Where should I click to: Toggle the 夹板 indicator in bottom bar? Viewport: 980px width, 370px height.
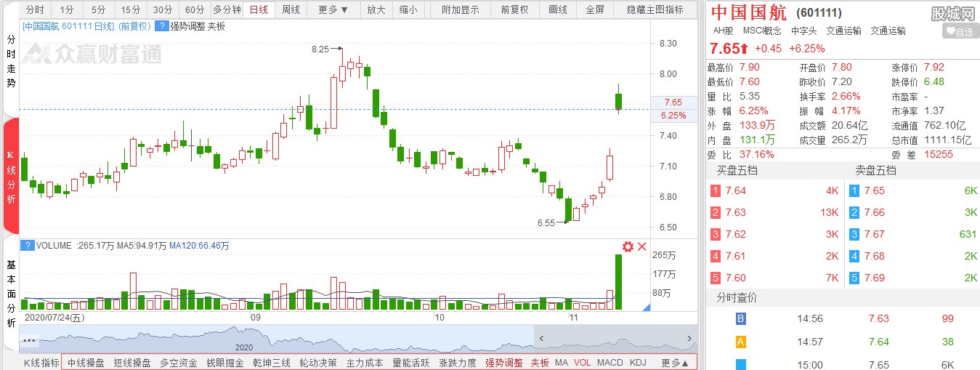click(540, 363)
